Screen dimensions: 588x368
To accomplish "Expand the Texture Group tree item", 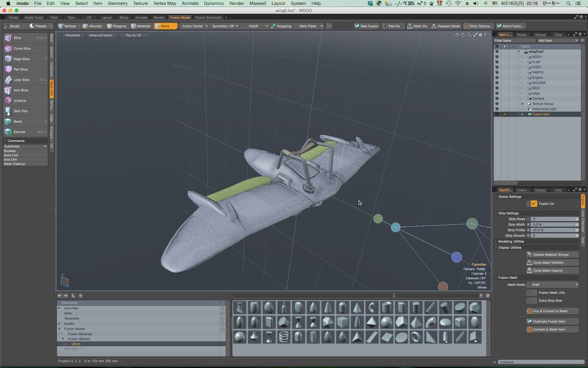I will 522,104.
